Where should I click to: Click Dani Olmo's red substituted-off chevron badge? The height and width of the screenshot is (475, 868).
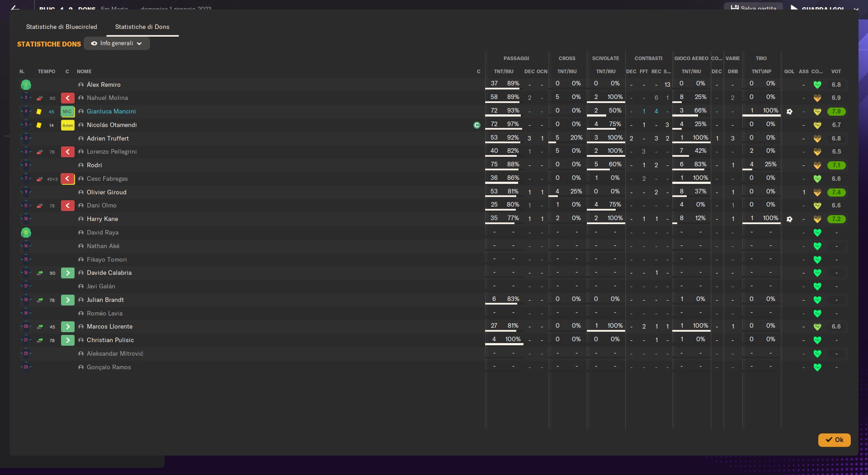coord(67,206)
